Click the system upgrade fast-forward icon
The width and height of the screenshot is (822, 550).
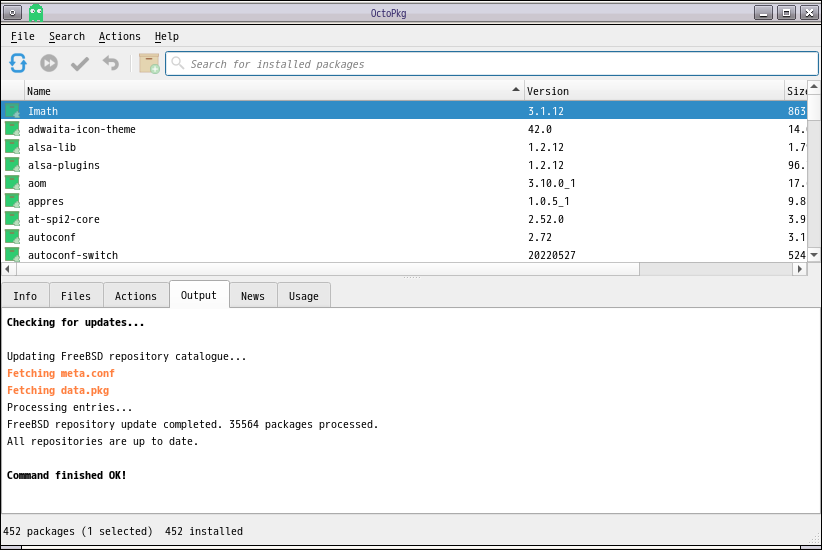click(x=49, y=64)
